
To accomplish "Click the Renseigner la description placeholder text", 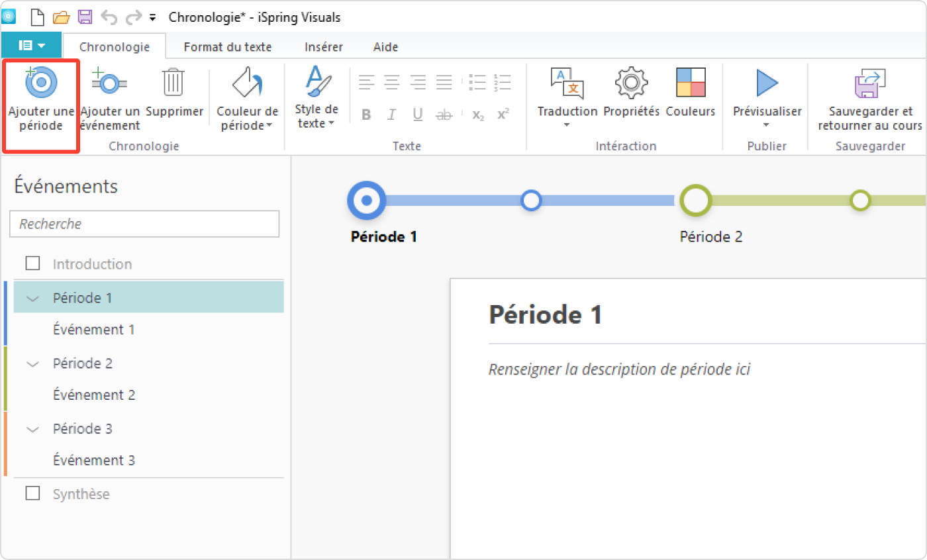I will pyautogui.click(x=619, y=369).
